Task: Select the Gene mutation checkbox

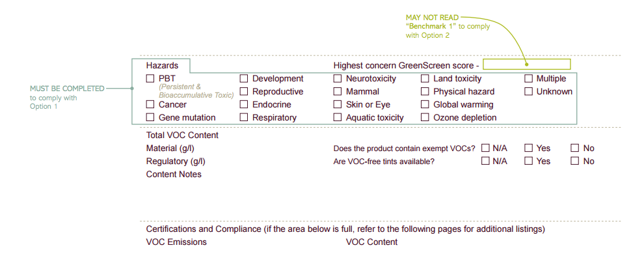Action: pos(150,118)
